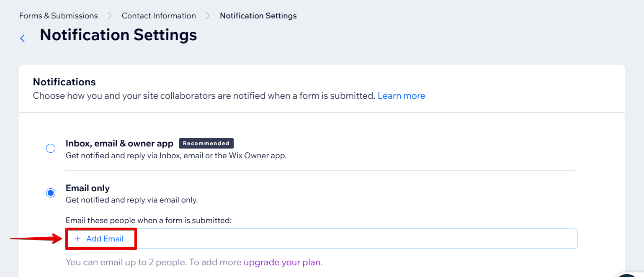Click the chevron after Contact Information breadcrumb
Image resolution: width=644 pixels, height=277 pixels.
click(208, 16)
